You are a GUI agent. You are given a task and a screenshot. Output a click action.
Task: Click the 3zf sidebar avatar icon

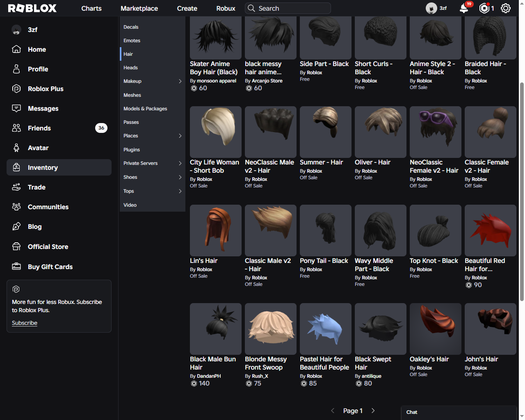tap(16, 30)
